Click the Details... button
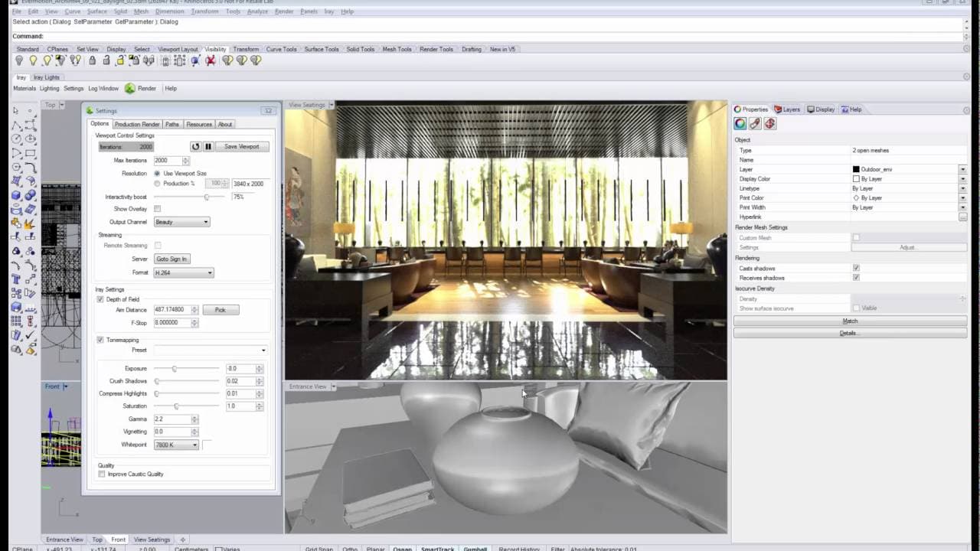 coord(850,333)
